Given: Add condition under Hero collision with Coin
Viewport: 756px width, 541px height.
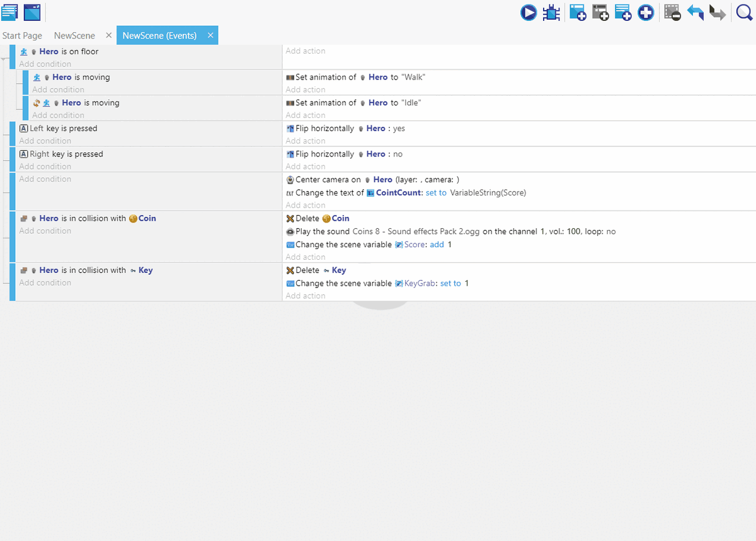Looking at the screenshot, I should point(45,231).
